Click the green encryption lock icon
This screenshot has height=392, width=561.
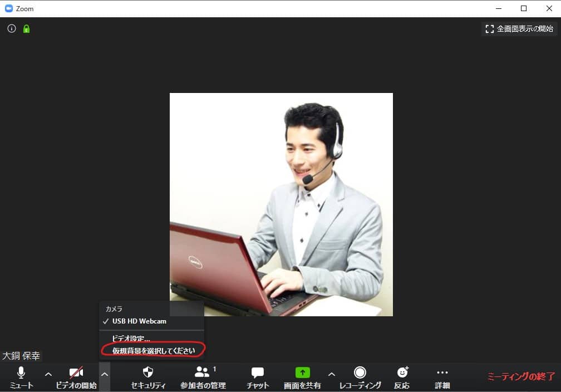pos(27,28)
